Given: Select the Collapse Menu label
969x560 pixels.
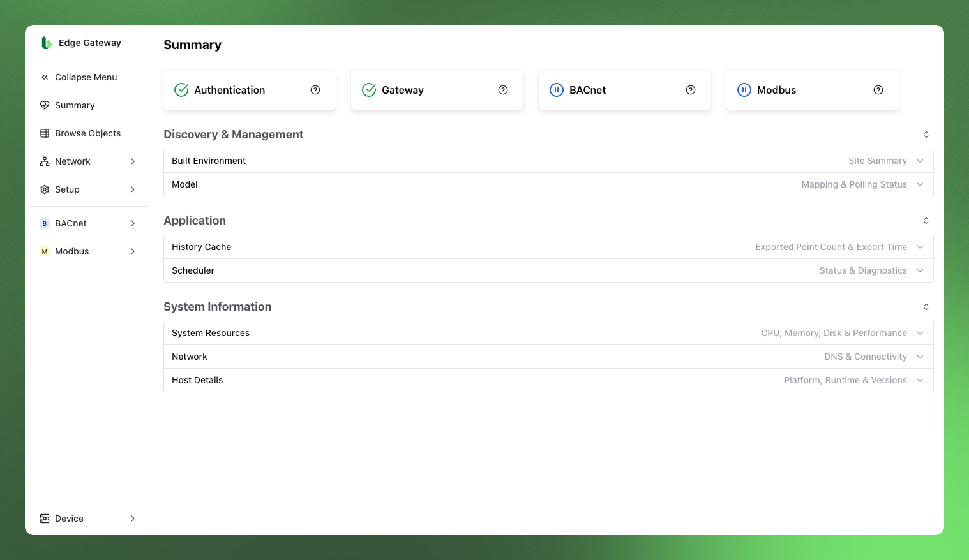Looking at the screenshot, I should tap(86, 77).
